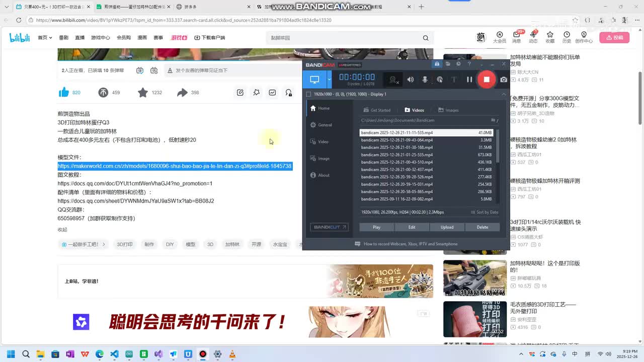Open the BANDICUT link button

(329, 227)
